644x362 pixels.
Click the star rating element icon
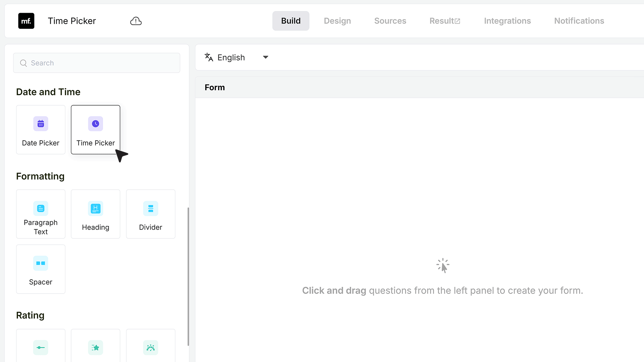point(96,348)
